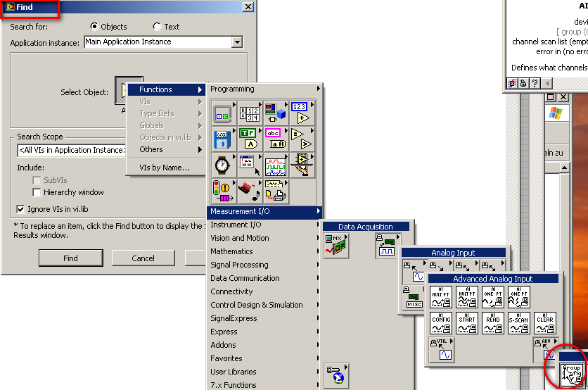Open the Favorites menu entry
The height and width of the screenshot is (390, 588).
pos(264,358)
